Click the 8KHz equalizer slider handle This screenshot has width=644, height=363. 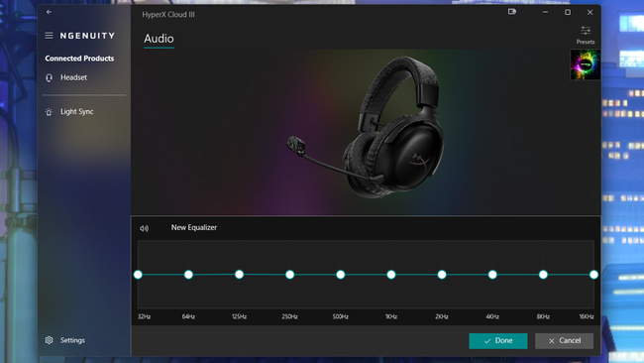[x=543, y=274]
